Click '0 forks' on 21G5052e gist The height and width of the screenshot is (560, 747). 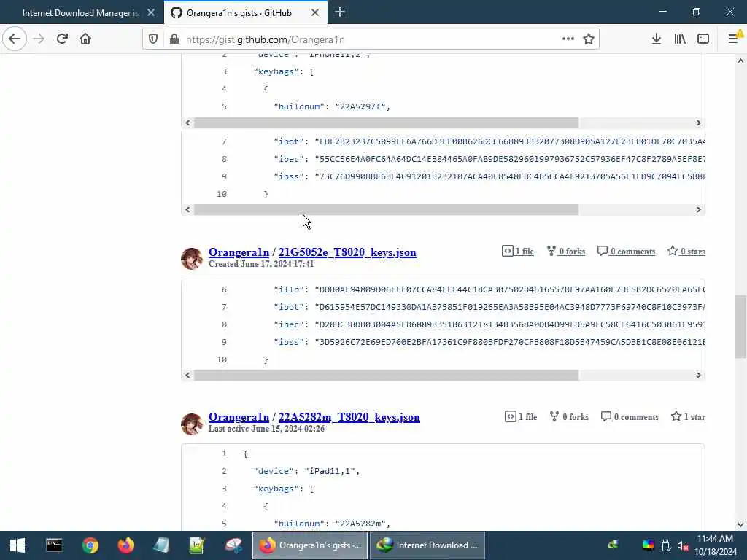pyautogui.click(x=566, y=252)
